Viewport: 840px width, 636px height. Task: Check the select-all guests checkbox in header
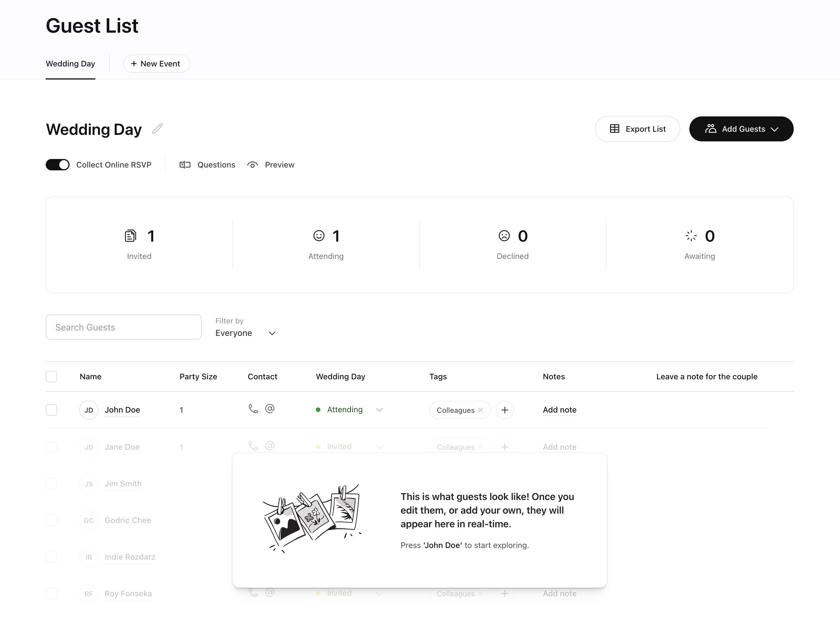[x=51, y=376]
